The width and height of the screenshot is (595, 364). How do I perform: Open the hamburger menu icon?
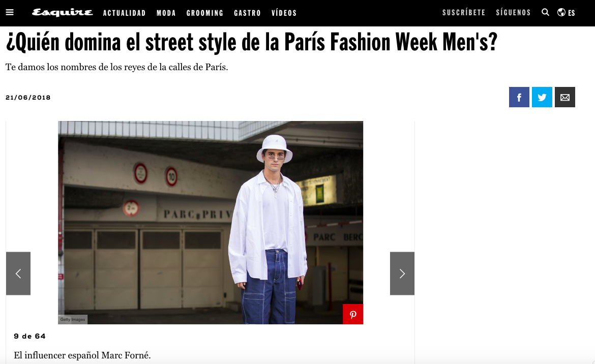[10, 12]
